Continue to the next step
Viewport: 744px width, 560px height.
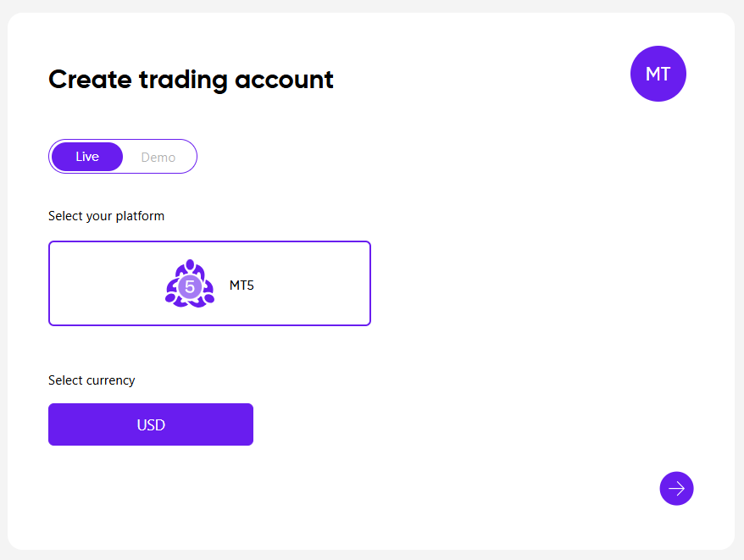pos(676,488)
